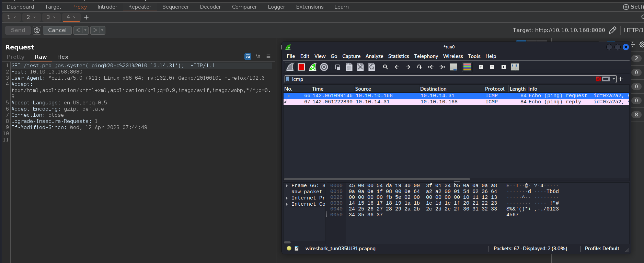Image resolution: width=644 pixels, height=263 pixels.
Task: Toggle word wrap in the request editor
Action: pos(248,56)
